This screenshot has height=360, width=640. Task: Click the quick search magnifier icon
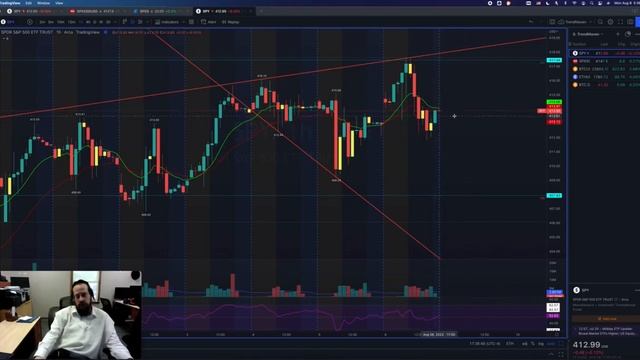coord(600,22)
